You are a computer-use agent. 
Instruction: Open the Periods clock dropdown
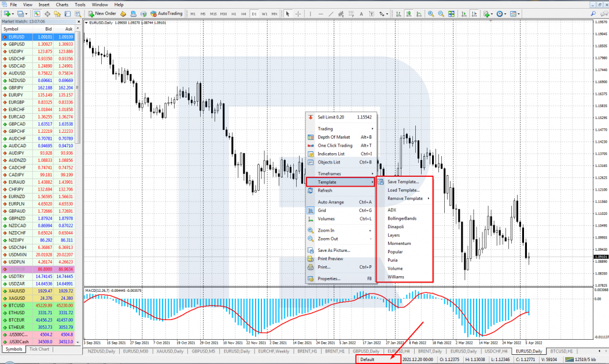click(501, 14)
